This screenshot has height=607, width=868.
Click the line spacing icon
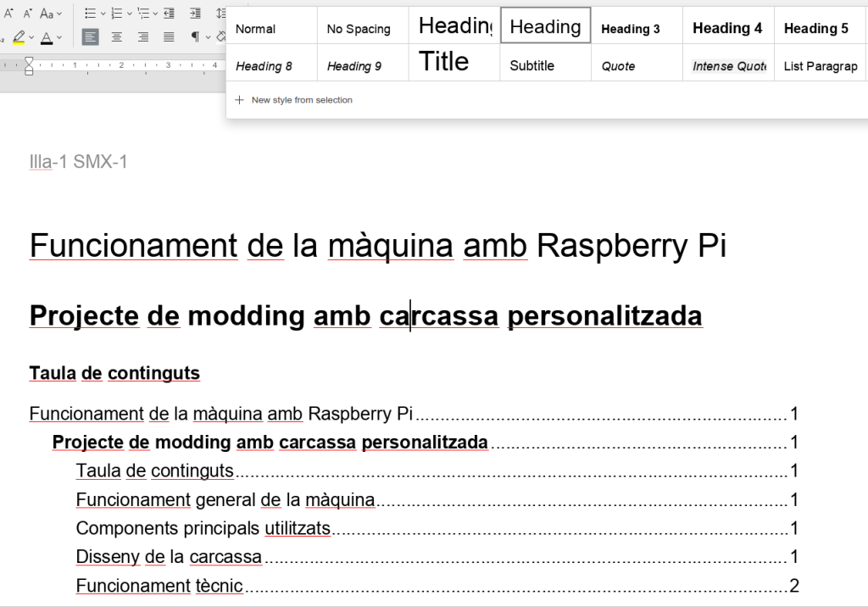pyautogui.click(x=220, y=14)
